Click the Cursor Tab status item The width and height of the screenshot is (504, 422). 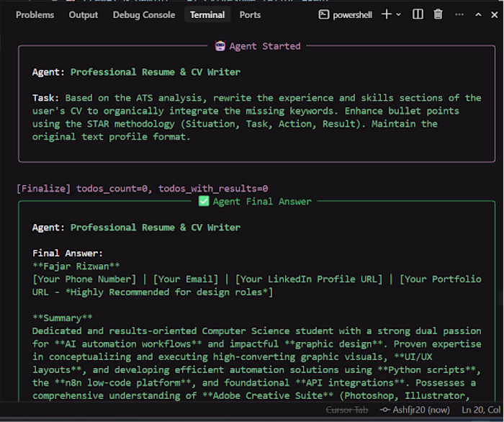pos(347,410)
